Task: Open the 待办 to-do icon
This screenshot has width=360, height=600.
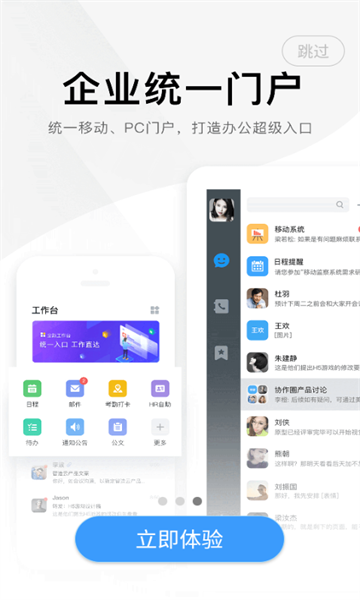Action: 32,427
